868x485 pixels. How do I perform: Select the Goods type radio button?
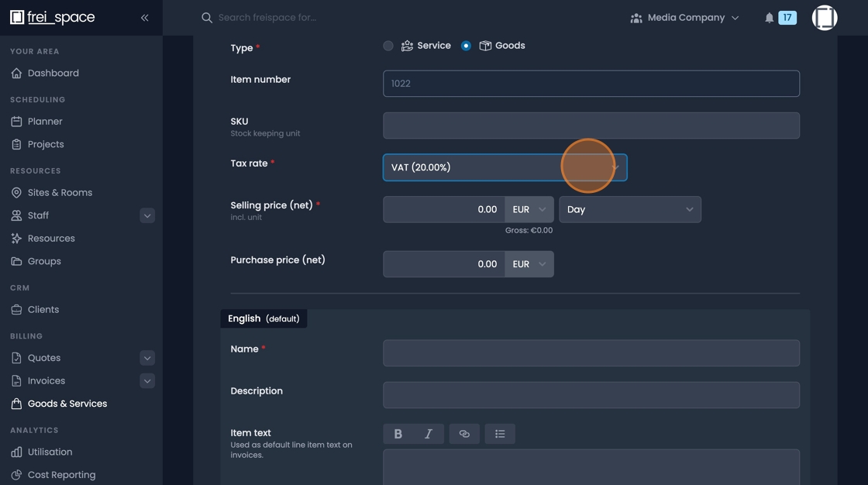(466, 46)
